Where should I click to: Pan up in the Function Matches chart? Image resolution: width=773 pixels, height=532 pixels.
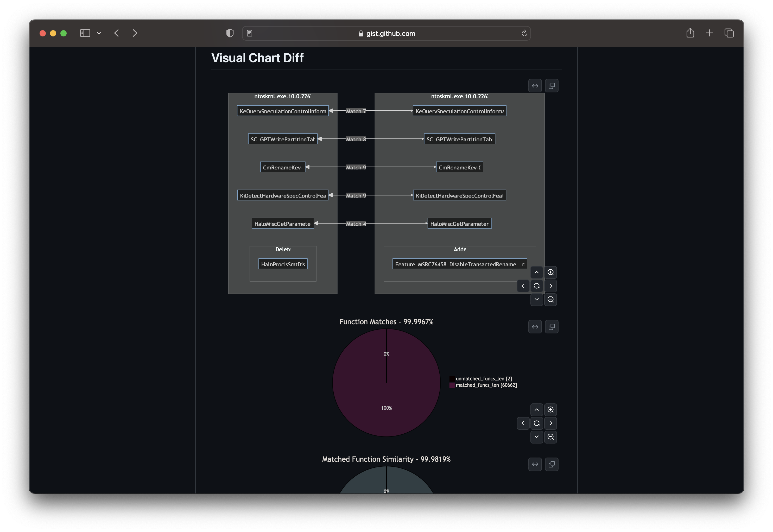point(536,410)
